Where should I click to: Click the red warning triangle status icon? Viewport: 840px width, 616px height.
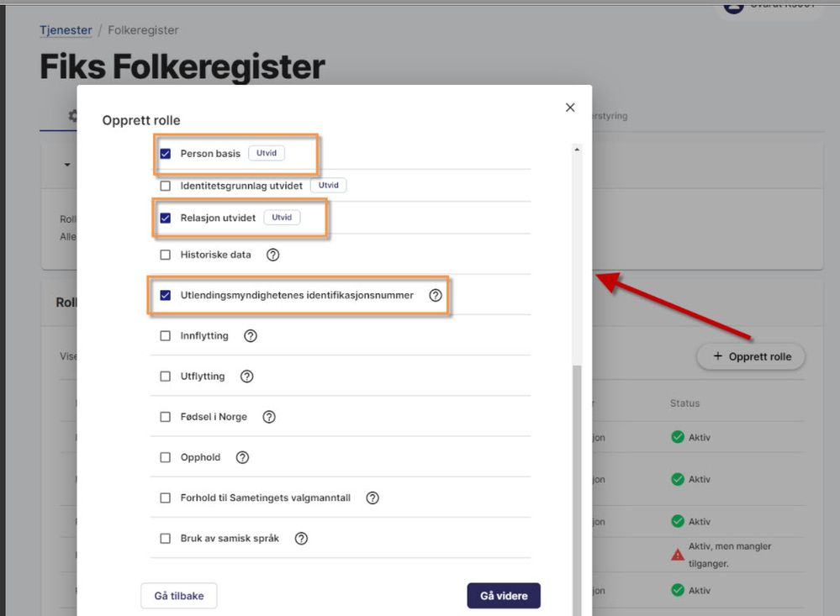click(x=678, y=555)
